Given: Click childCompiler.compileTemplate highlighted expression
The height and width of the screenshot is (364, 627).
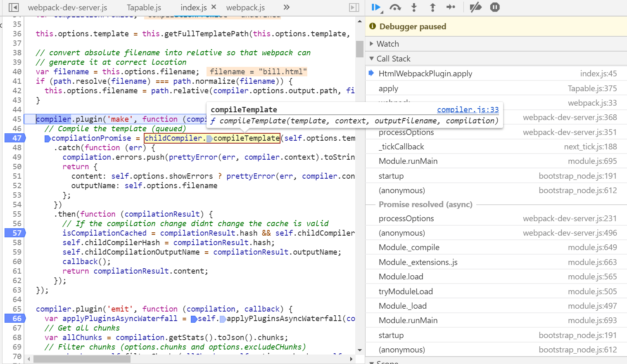Looking at the screenshot, I should [x=212, y=138].
